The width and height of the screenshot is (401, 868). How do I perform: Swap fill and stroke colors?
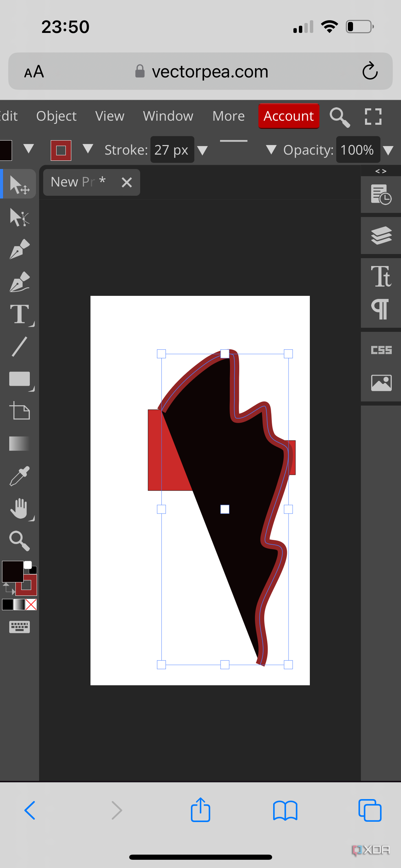coord(9,589)
